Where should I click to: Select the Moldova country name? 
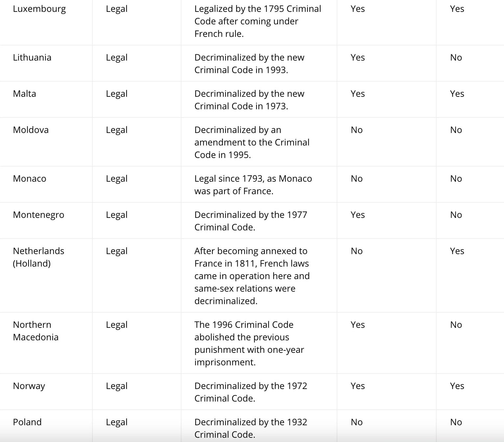click(31, 130)
